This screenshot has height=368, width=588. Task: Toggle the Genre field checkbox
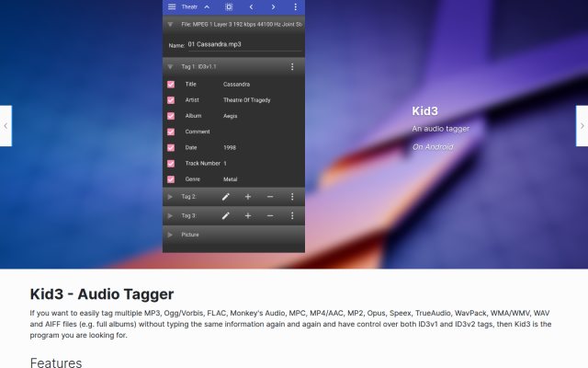pos(171,179)
